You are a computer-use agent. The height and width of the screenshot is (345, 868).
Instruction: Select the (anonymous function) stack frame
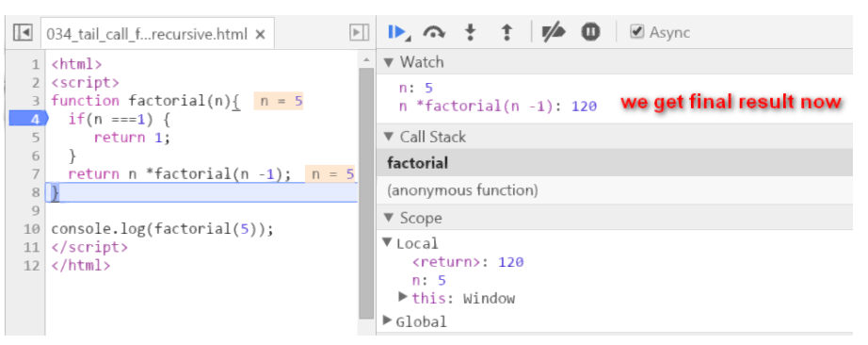615,190
